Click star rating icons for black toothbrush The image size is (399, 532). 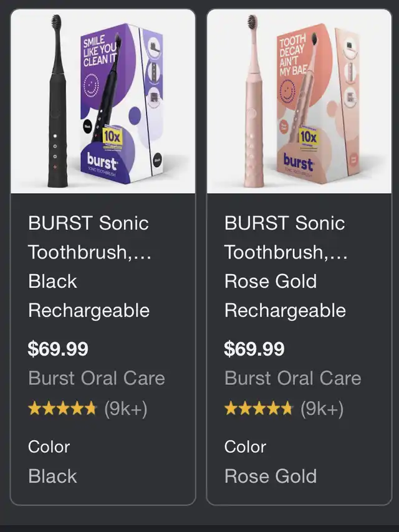pos(62,409)
